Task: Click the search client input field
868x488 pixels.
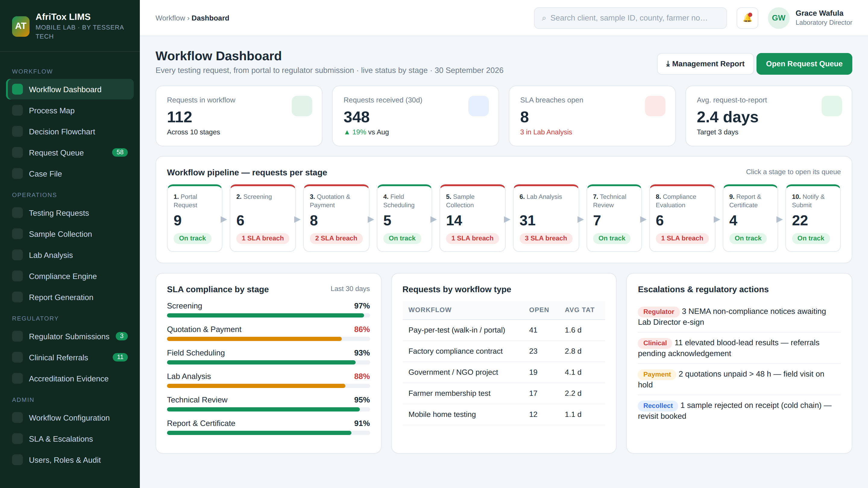Action: 630,18
